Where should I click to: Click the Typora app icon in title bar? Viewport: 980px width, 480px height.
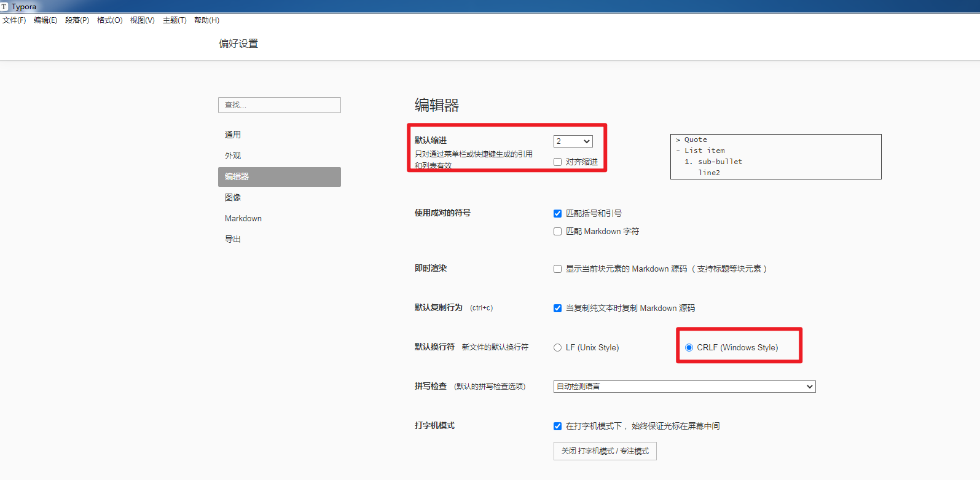pyautogui.click(x=4, y=6)
